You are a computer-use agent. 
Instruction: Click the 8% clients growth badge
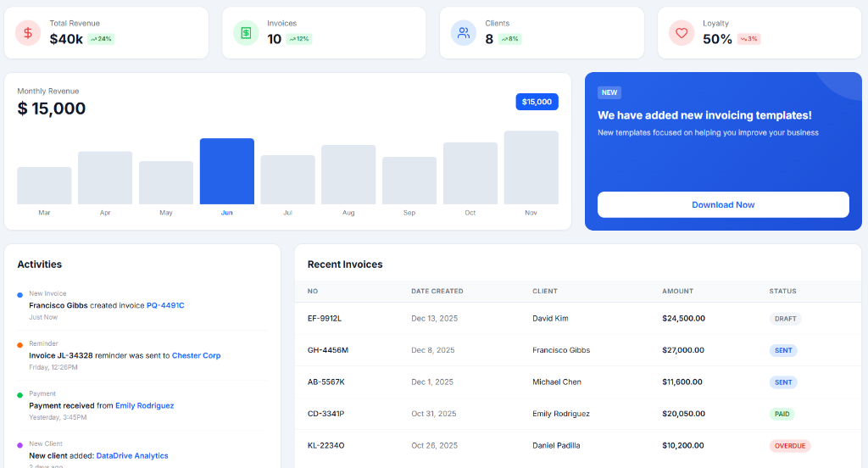pyautogui.click(x=509, y=39)
